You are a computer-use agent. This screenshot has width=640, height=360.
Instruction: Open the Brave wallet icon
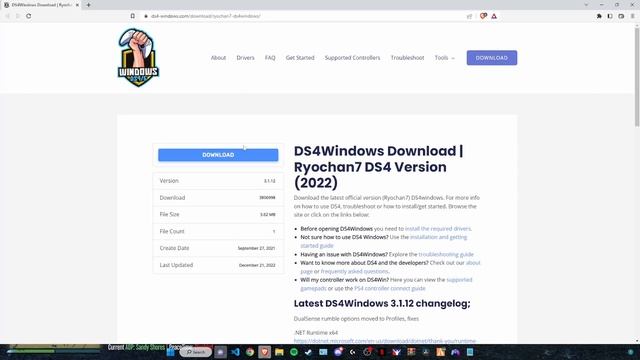coord(621,16)
